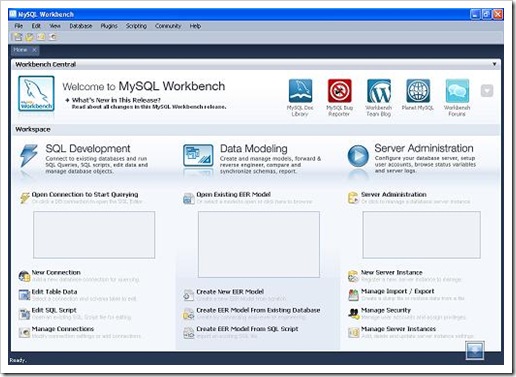Click the New Connection link
516x377 pixels.
pyautogui.click(x=56, y=272)
